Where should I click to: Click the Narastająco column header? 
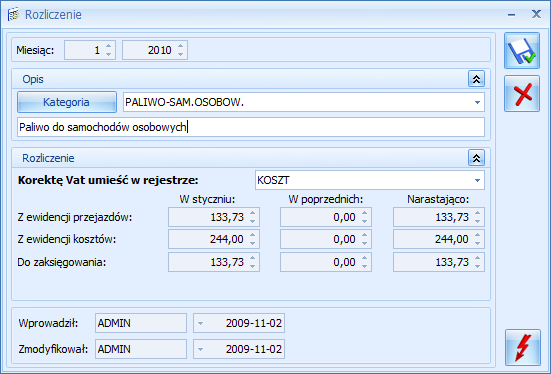click(x=438, y=199)
